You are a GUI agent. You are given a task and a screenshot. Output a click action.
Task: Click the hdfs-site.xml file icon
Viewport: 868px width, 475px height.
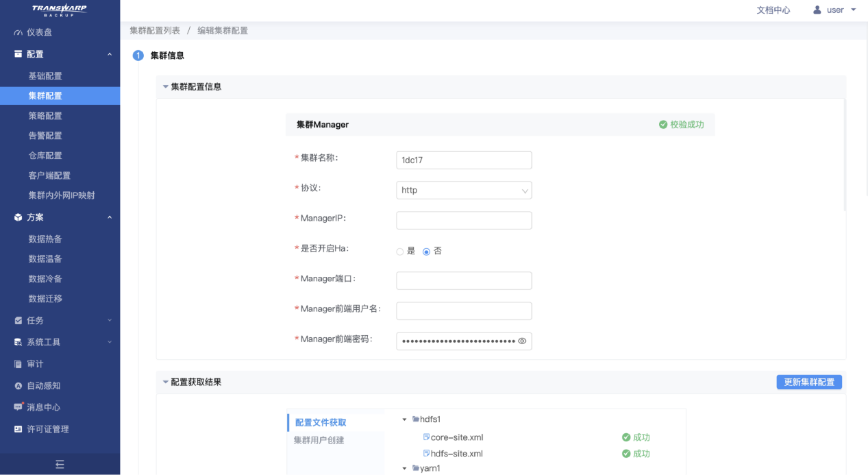[x=426, y=454]
